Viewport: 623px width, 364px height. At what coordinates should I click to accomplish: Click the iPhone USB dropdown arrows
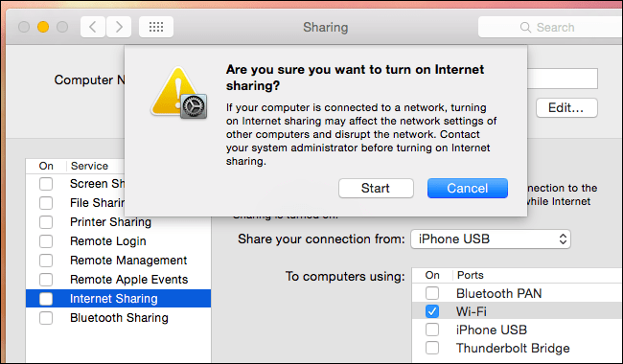(x=563, y=239)
